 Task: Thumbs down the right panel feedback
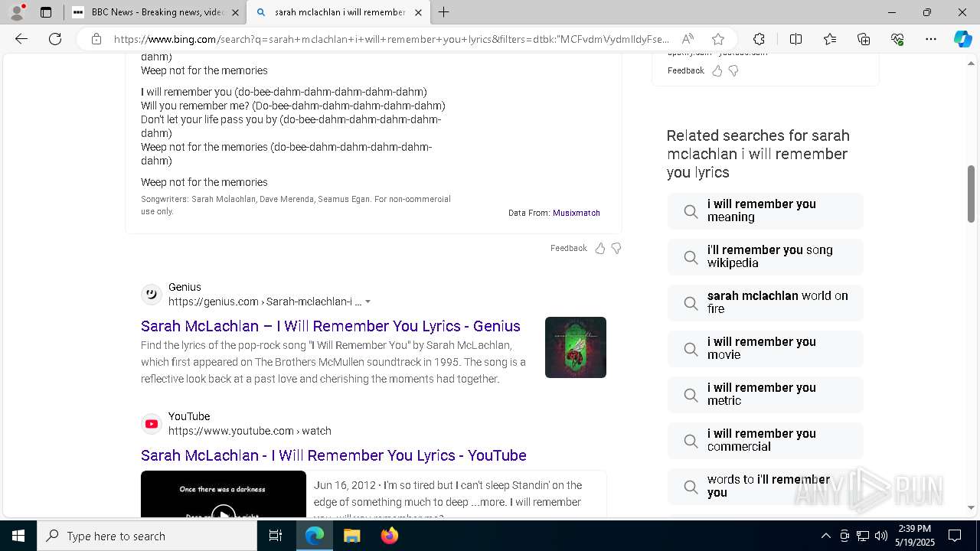coord(733,70)
